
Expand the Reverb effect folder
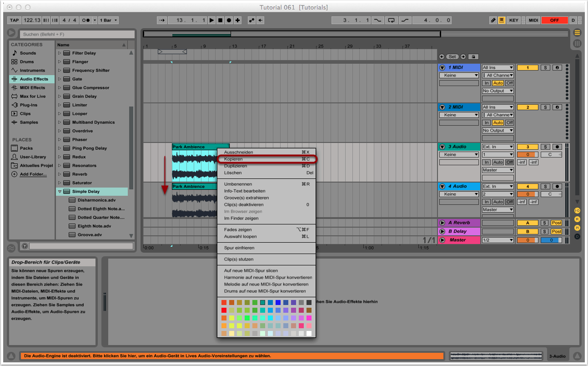coord(59,174)
